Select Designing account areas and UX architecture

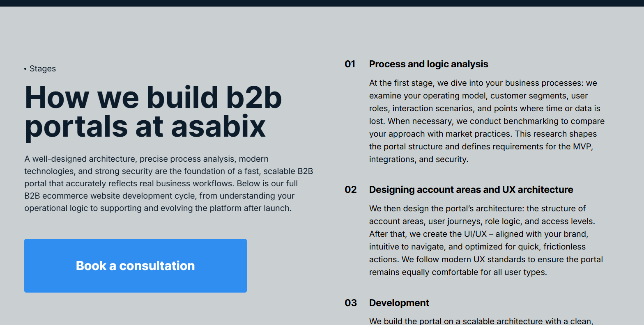(x=471, y=190)
